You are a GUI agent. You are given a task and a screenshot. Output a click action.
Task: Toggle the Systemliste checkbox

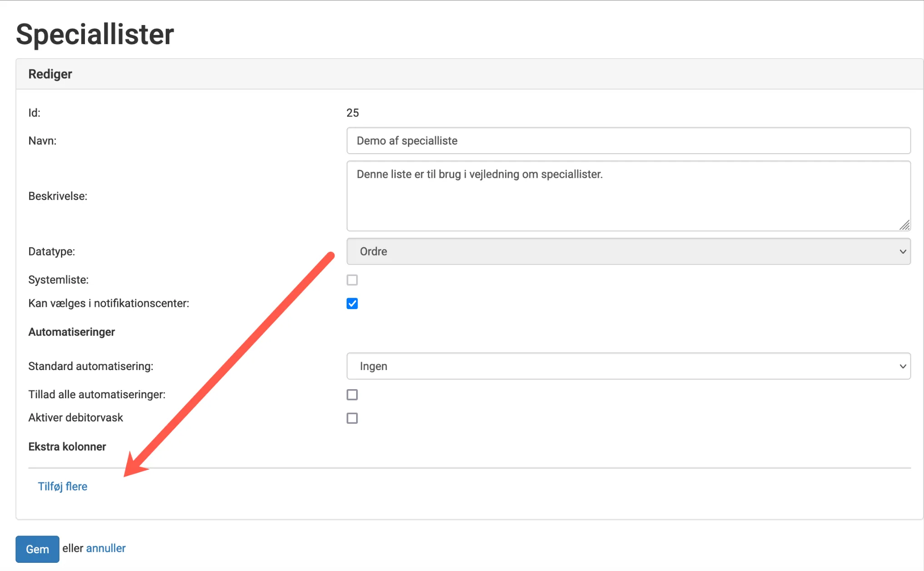(352, 280)
